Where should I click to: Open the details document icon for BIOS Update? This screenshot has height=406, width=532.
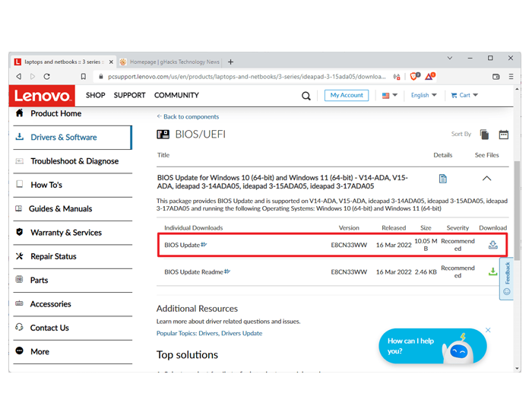[x=443, y=179]
